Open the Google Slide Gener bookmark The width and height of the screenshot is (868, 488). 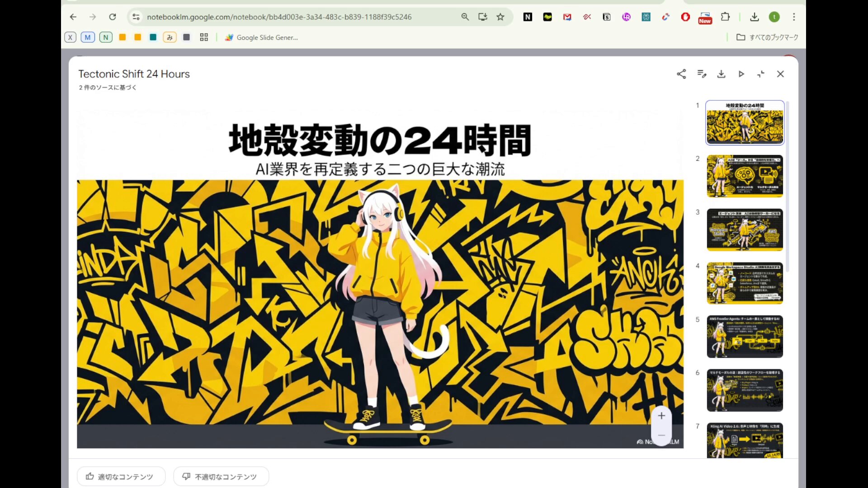click(261, 38)
